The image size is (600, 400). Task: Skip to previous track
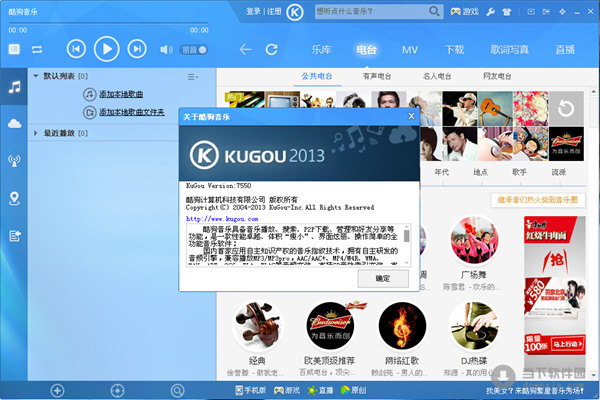click(76, 49)
